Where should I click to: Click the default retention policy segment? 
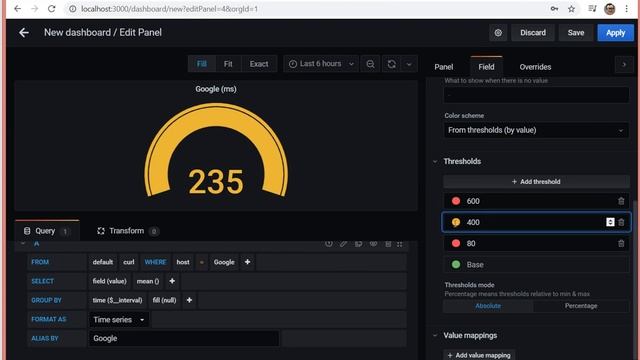point(102,262)
